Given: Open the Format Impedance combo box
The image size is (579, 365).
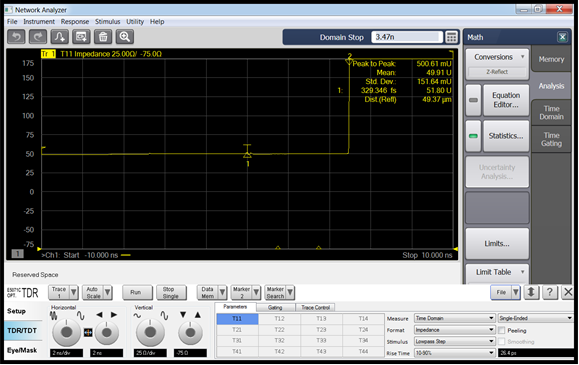Looking at the screenshot, I should coord(455,330).
